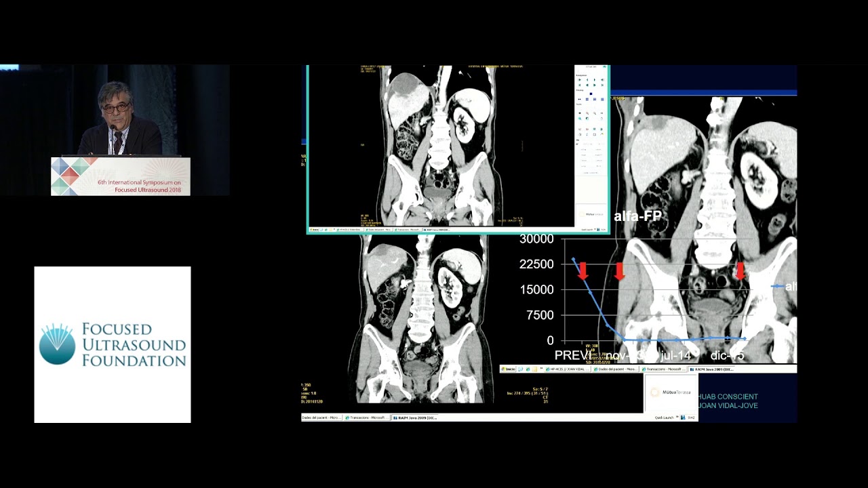868x488 pixels.
Task: Select the four-tile grid display layout icon
Action: 587,100
